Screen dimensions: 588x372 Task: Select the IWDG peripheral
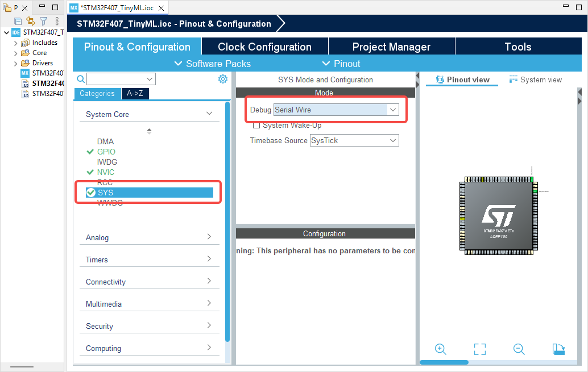coord(107,162)
